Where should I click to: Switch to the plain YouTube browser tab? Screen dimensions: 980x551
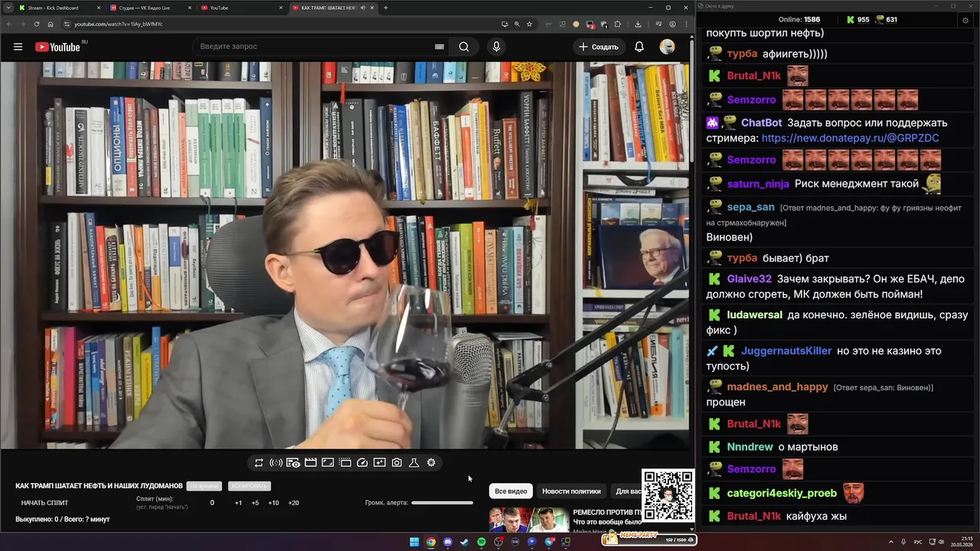tap(242, 8)
